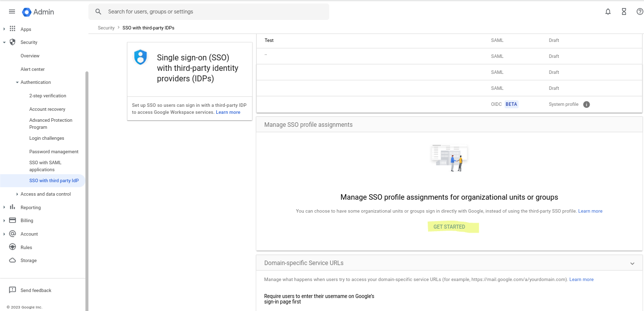Expand Access and data control arrow

pos(17,194)
